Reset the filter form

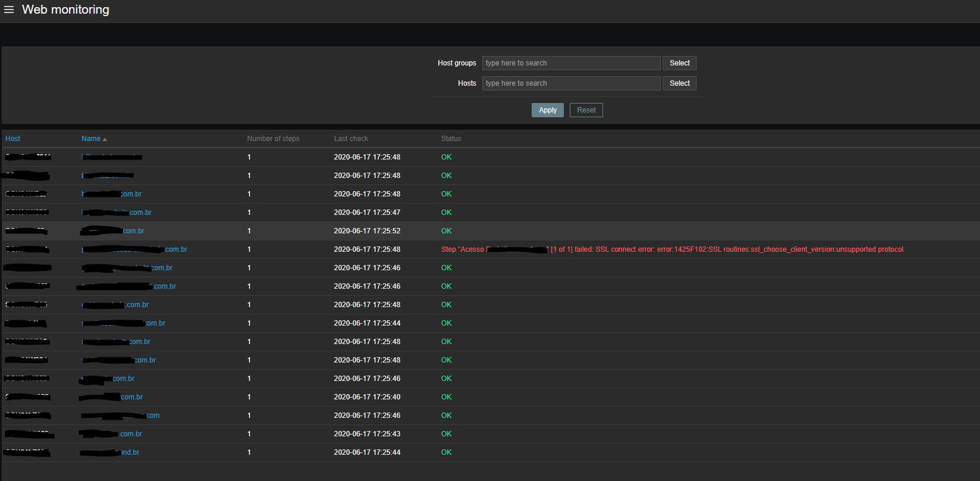tap(586, 110)
